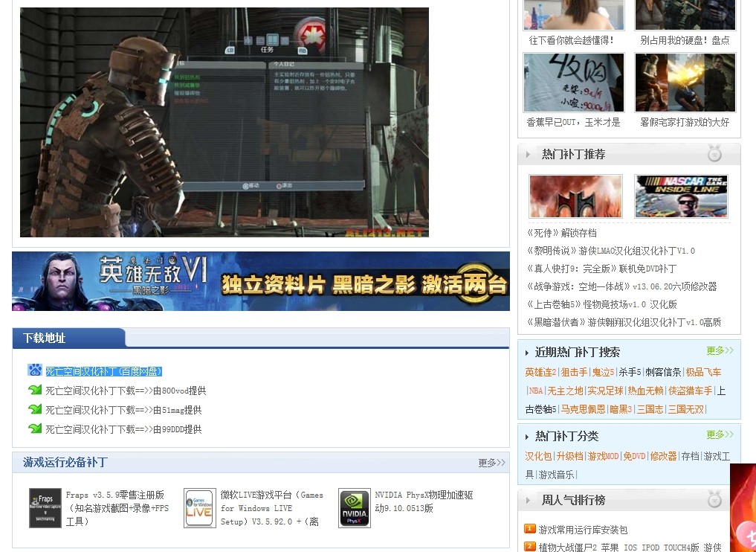This screenshot has width=756, height=552.
Task: Open 死亡空间汉化补丁(百度网盘) download link
Action: pos(103,371)
